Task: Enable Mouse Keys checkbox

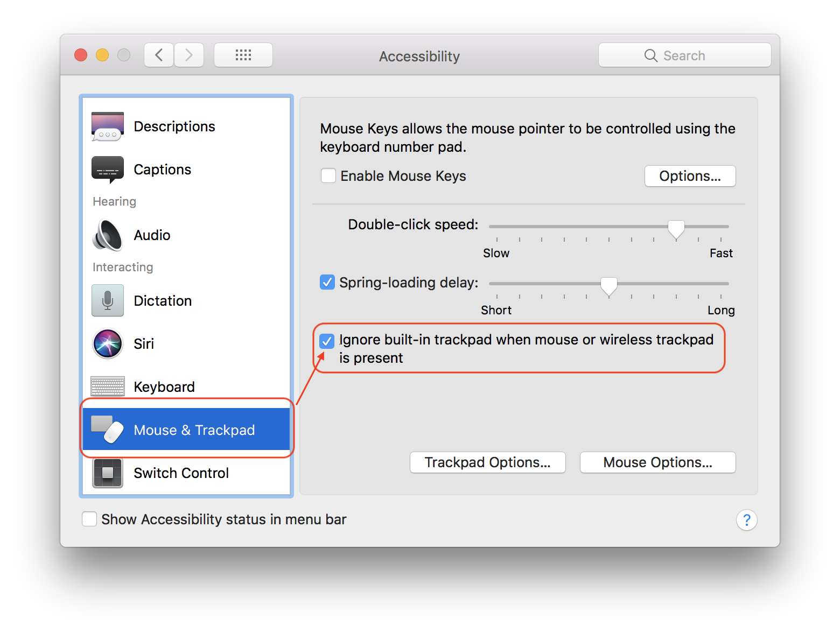Action: click(x=328, y=176)
